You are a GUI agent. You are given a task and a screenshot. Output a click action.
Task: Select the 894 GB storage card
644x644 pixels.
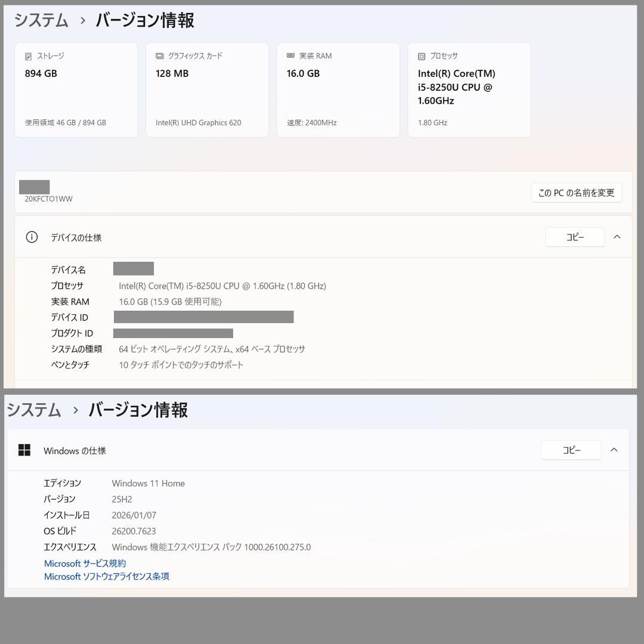[x=76, y=89]
